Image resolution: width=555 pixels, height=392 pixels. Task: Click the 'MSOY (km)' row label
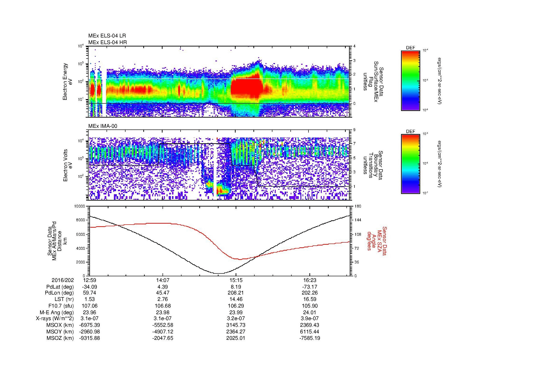(x=60, y=332)
